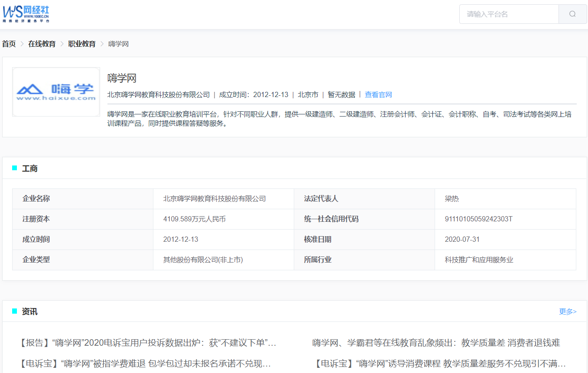Click the 注册资本 label cell
The width and height of the screenshot is (588, 373).
[x=83, y=219]
